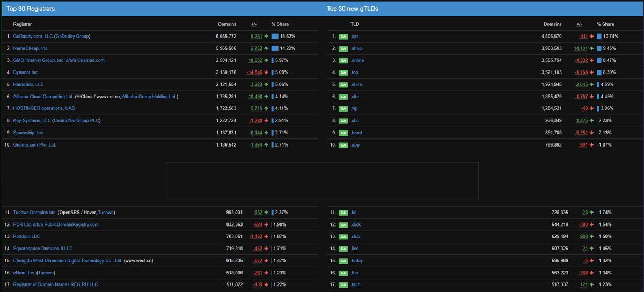Screen dimensions: 644x292
Task: Click the red down arrow in .online row
Action: point(592,60)
